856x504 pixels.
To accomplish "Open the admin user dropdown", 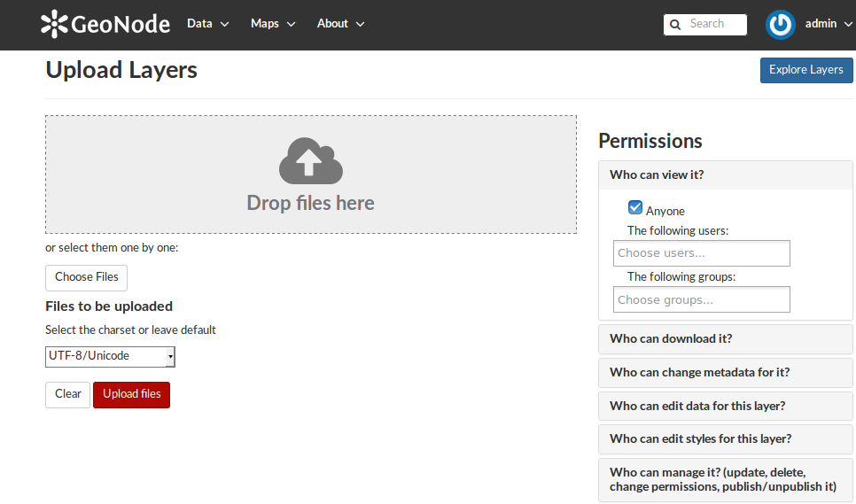I will pos(829,24).
